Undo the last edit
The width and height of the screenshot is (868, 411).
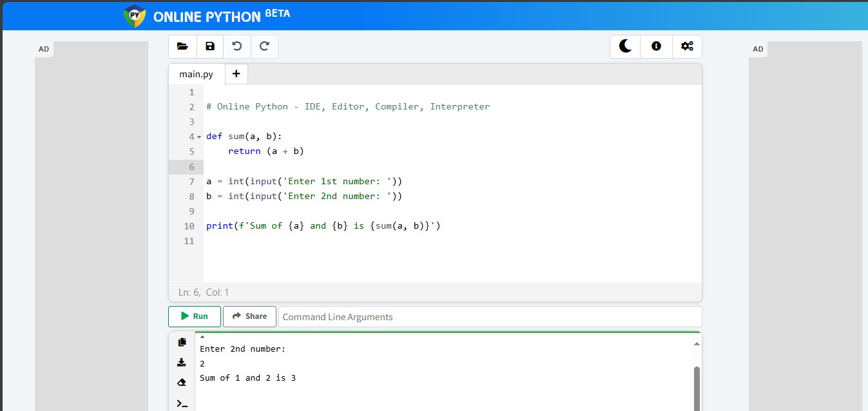coord(237,46)
